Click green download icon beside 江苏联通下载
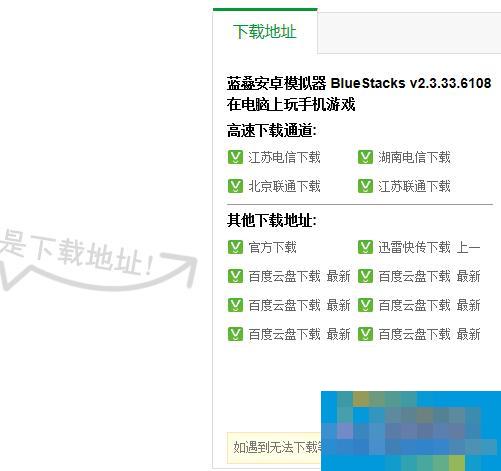The image size is (501, 471). [365, 186]
